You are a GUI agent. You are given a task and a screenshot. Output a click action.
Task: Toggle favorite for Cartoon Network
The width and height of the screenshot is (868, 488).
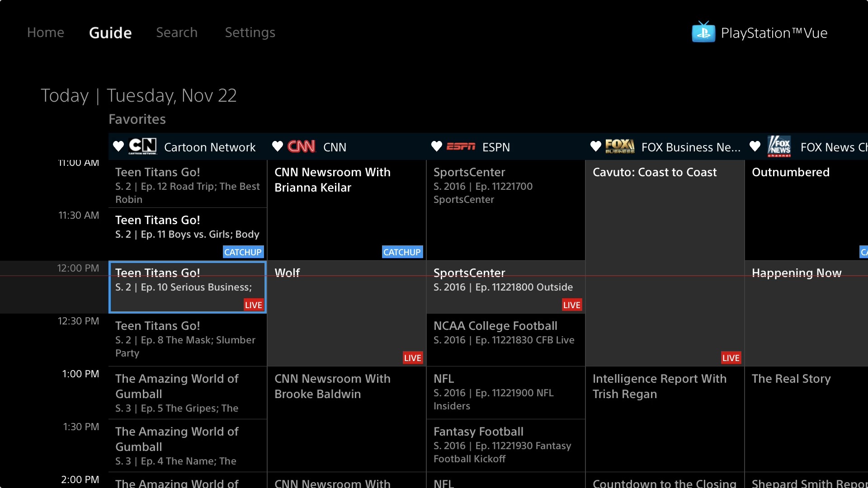click(118, 146)
